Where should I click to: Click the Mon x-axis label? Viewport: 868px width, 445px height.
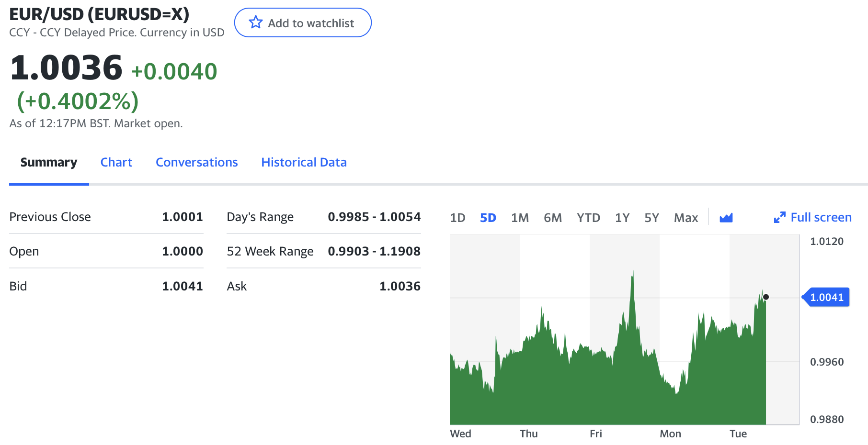(671, 434)
